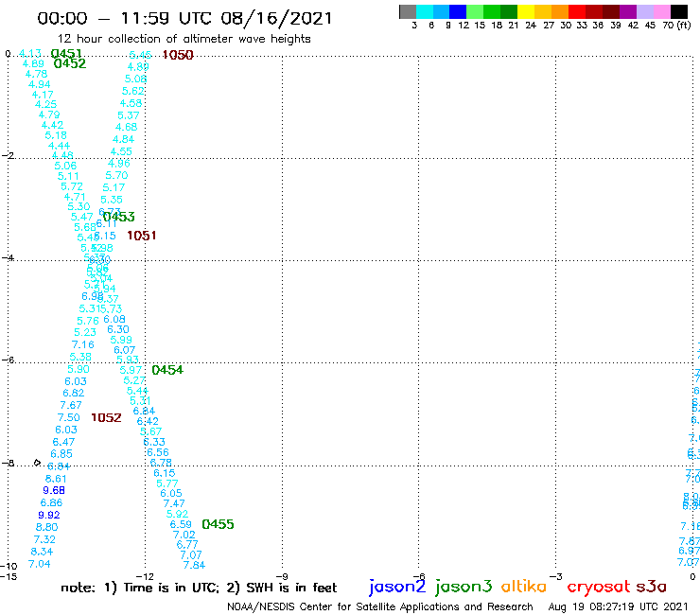Click the black legend swatch at the end
700x615 pixels.
[x=679, y=11]
